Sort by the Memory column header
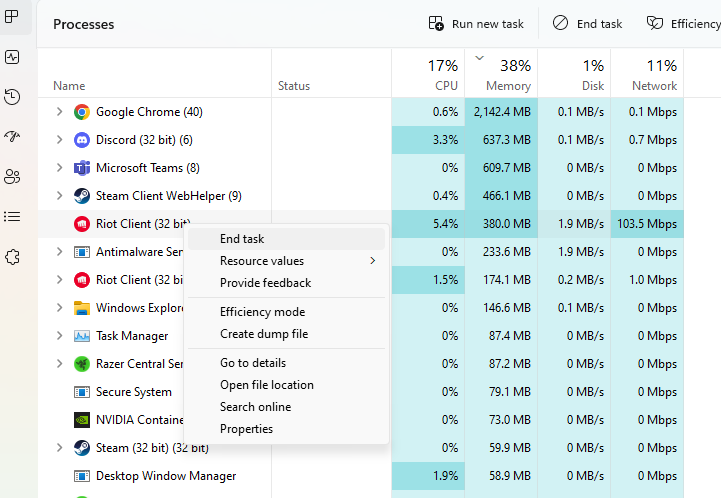 (501, 74)
